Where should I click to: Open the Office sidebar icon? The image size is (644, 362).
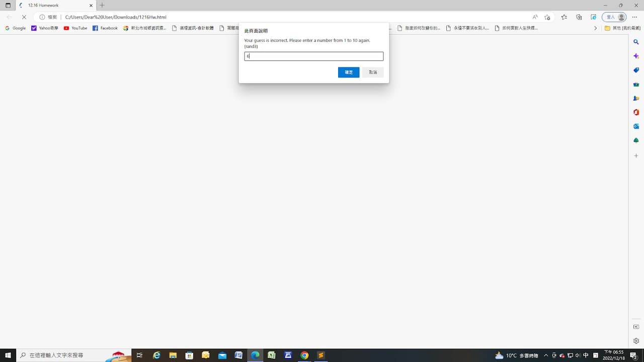point(636,112)
